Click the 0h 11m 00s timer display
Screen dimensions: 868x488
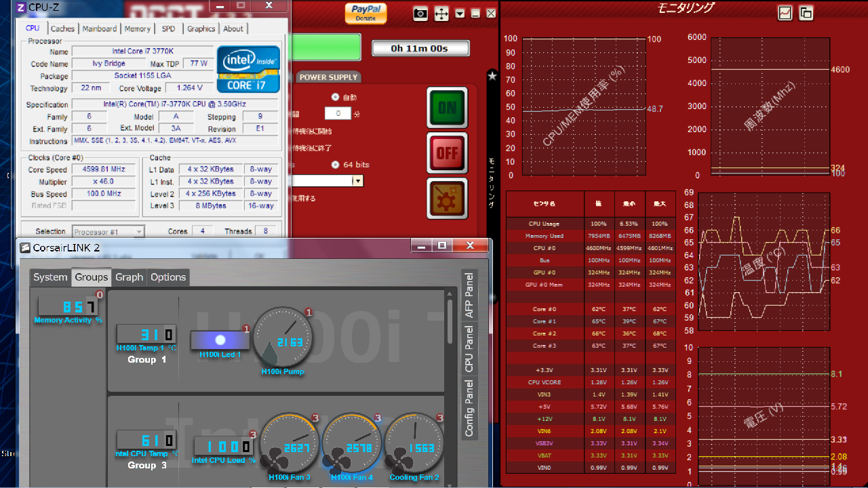click(x=420, y=48)
